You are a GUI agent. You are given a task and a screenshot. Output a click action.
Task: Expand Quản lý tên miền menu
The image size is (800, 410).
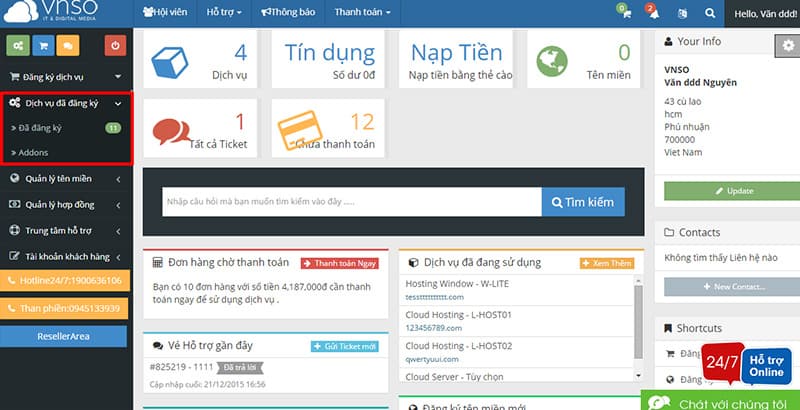[66, 179]
